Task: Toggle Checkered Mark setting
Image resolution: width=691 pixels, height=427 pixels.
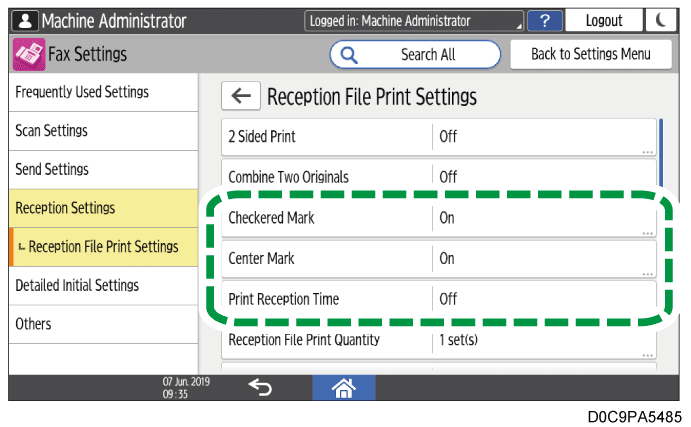Action: pyautogui.click(x=438, y=217)
